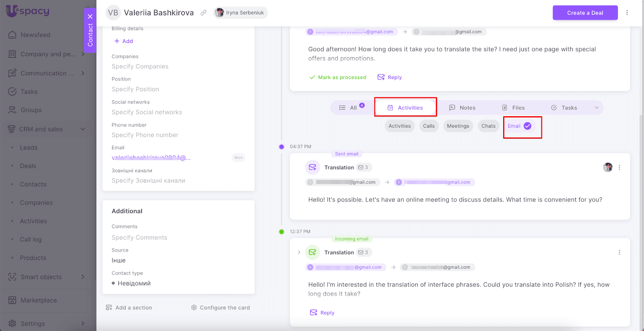Image resolution: width=644 pixels, height=331 pixels.
Task: Open Marketplace from the sidebar
Action: click(39, 300)
